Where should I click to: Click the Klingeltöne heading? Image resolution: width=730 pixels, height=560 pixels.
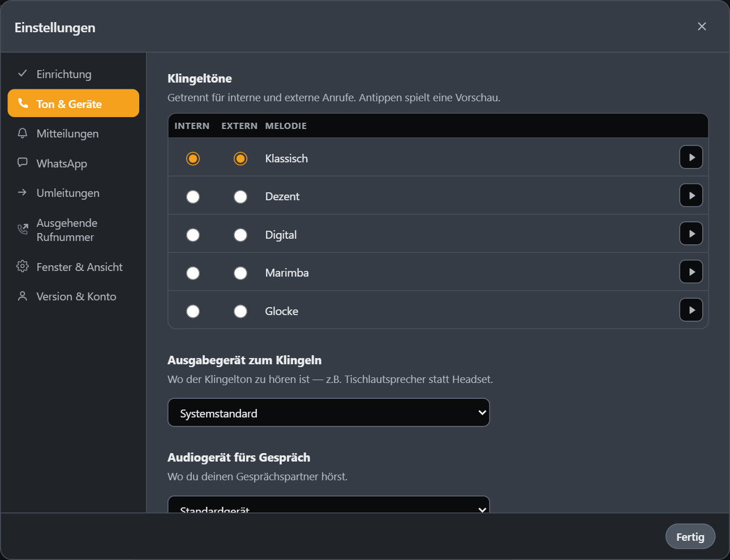coord(200,79)
